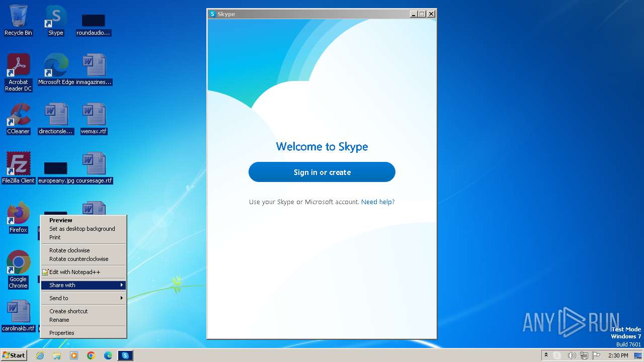
Task: Expand the Share with submenu
Action: pyautogui.click(x=84, y=285)
